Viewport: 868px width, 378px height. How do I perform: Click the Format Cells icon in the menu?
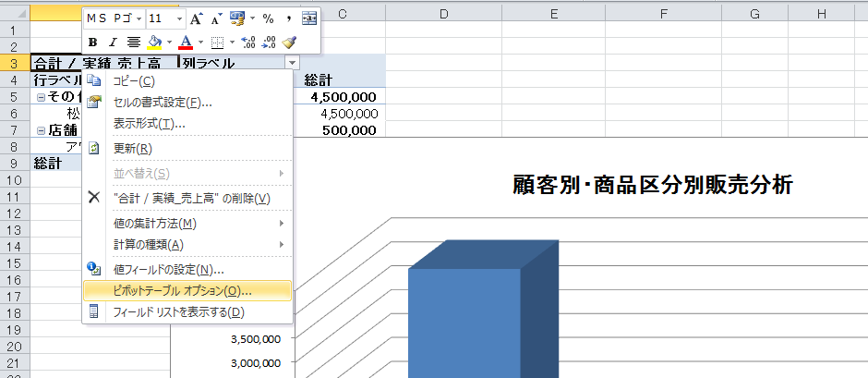[94, 102]
